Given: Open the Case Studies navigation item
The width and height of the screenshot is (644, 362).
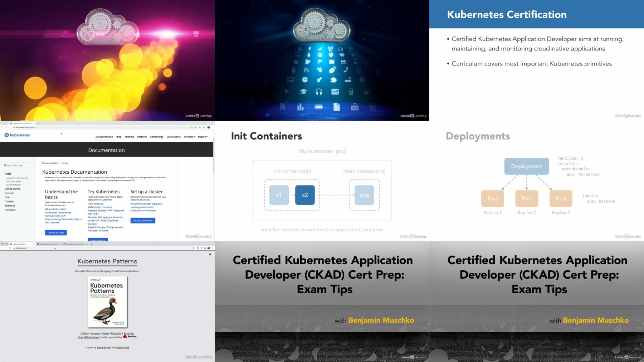Looking at the screenshot, I should pos(174,137).
